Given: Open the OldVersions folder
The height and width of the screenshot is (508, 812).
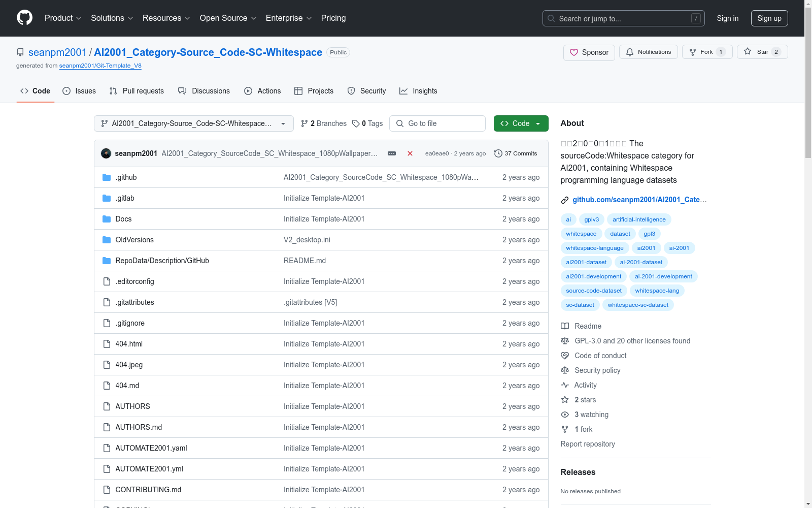Looking at the screenshot, I should [x=134, y=240].
